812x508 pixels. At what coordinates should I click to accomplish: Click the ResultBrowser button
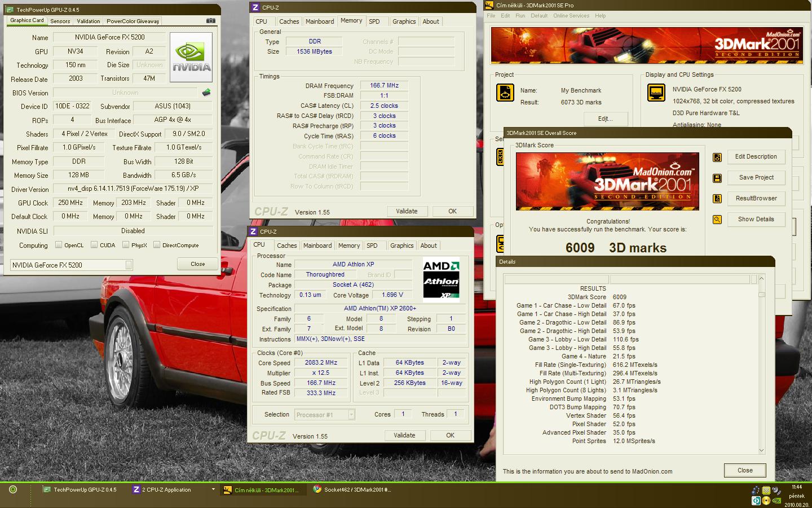click(x=756, y=199)
